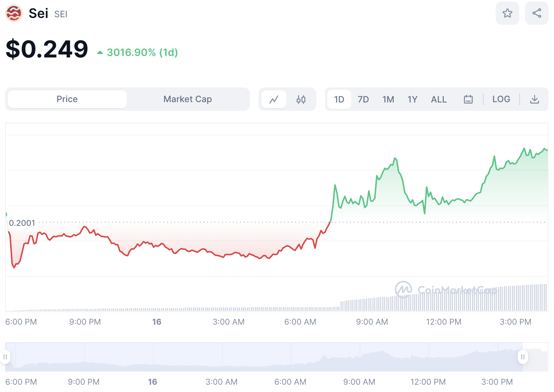The width and height of the screenshot is (554, 392).
Task: Select the Market Cap tab
Action: (187, 99)
